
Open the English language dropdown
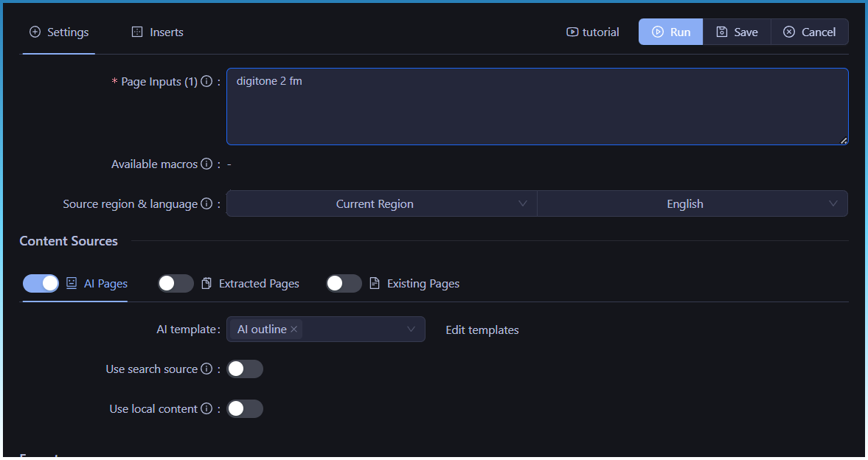[x=692, y=204]
